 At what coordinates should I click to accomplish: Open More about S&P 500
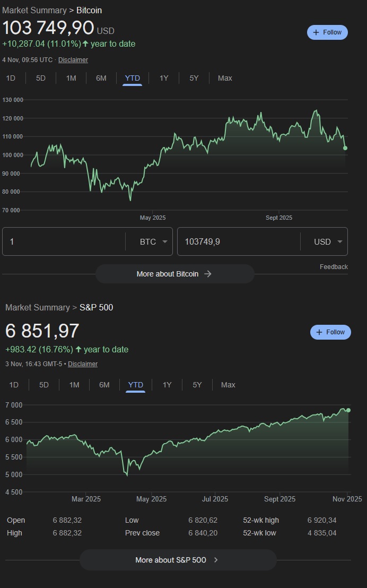point(178,560)
